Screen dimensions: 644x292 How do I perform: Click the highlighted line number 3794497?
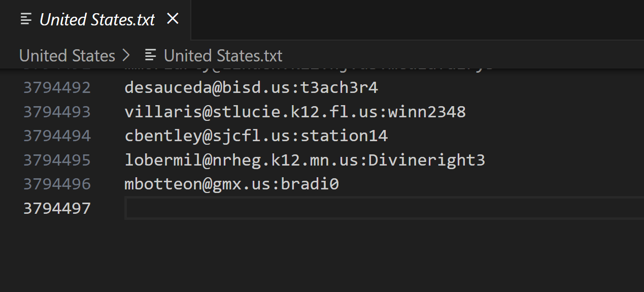[57, 208]
